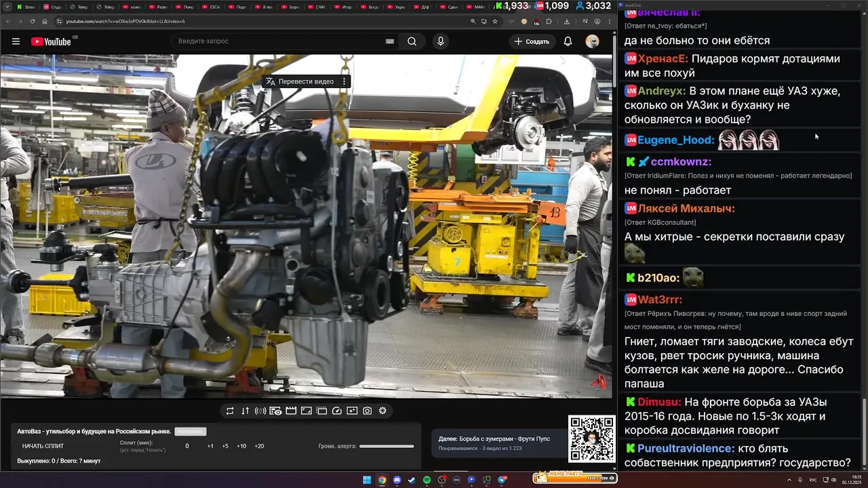Reload the browser page

[33, 21]
